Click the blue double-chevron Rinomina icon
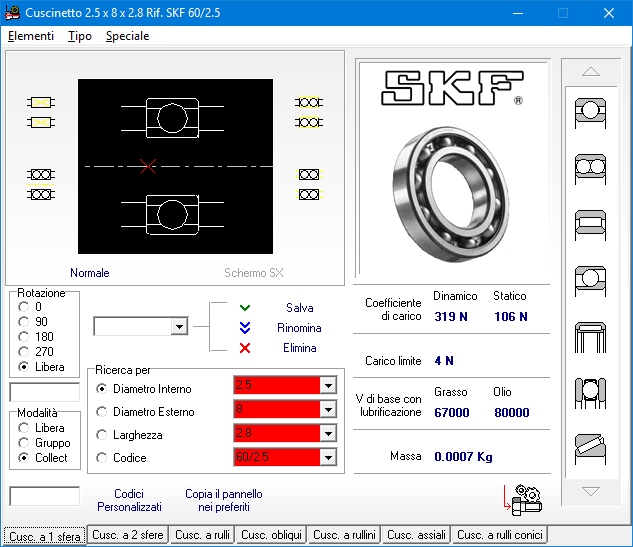Viewport: 633px width, 547px height. click(245, 328)
